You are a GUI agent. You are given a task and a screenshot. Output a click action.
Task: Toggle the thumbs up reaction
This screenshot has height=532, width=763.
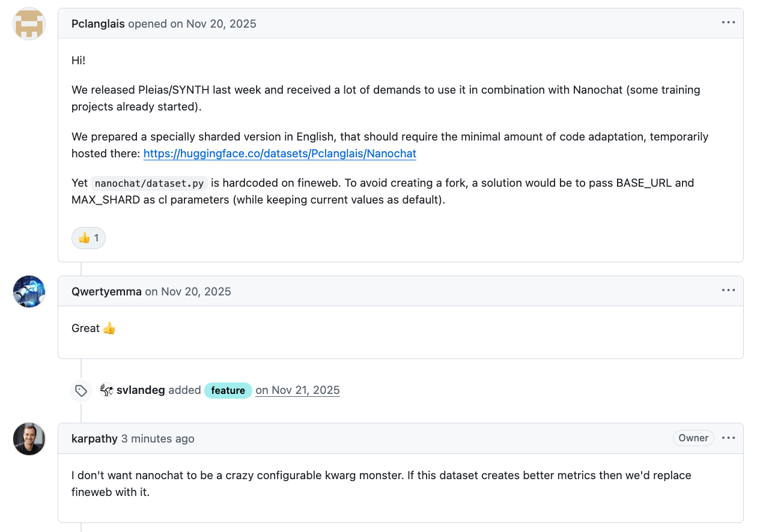[88, 238]
